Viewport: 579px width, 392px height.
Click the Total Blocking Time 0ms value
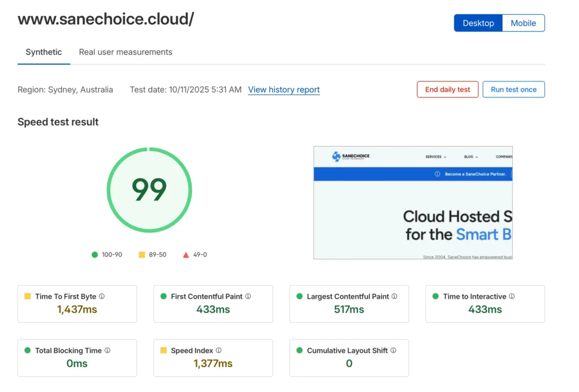(77, 364)
